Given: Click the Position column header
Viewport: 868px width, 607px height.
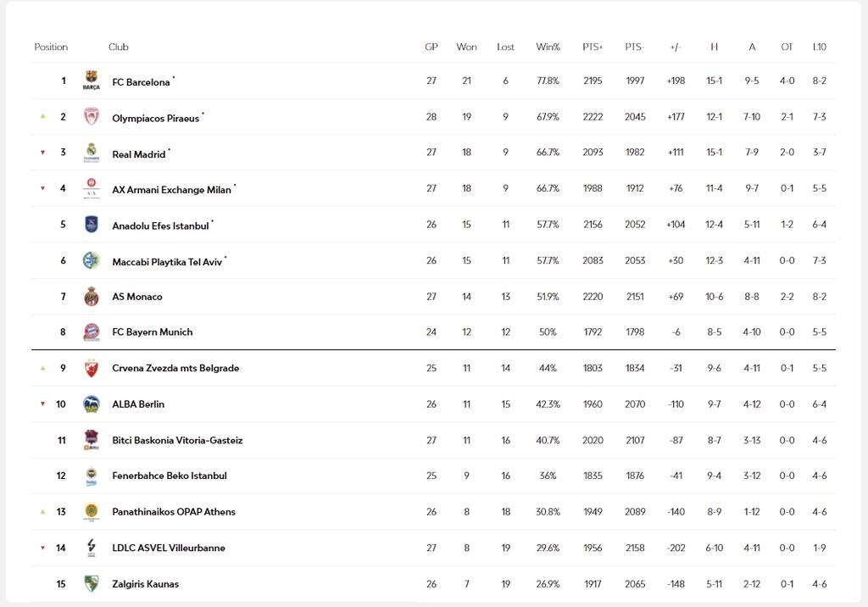Looking at the screenshot, I should coord(51,47).
